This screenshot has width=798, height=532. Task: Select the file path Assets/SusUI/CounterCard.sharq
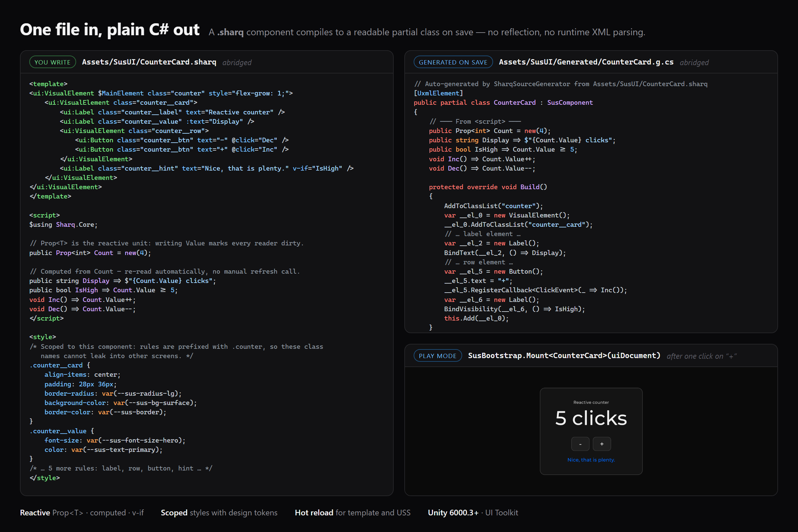click(x=149, y=62)
